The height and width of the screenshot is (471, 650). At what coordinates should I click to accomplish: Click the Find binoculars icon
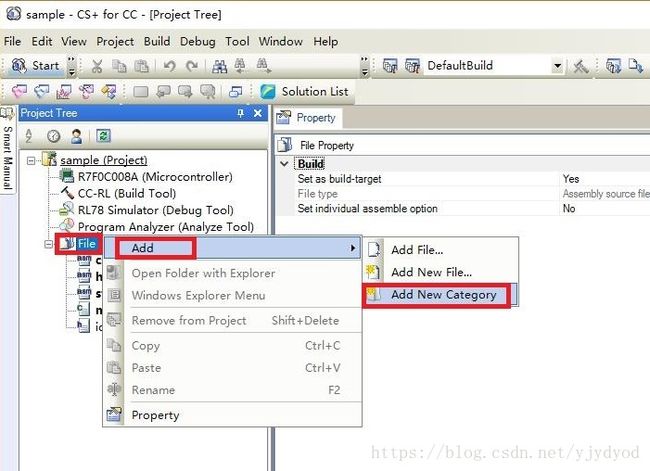pyautogui.click(x=219, y=66)
